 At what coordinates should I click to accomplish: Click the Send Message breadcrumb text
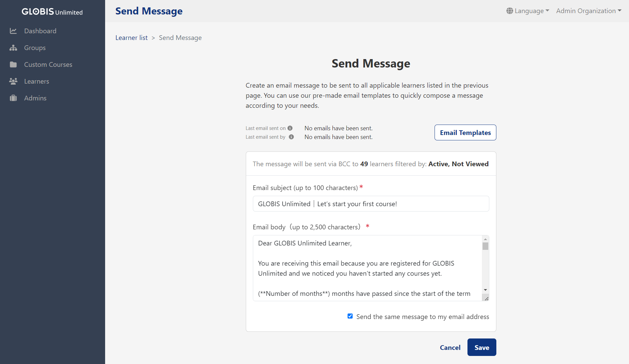click(x=180, y=38)
